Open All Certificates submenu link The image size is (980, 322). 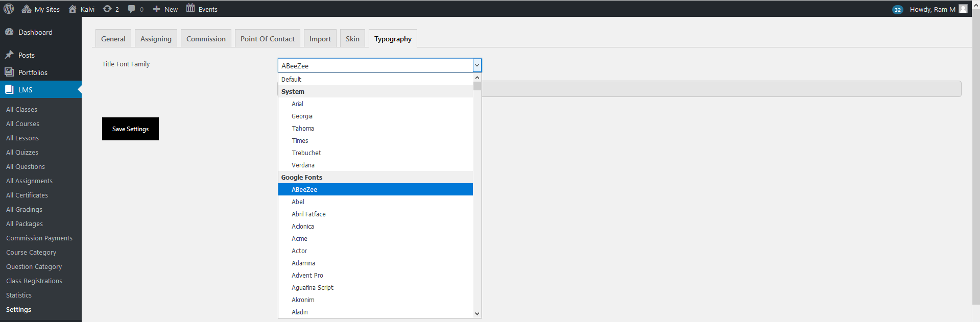(27, 195)
